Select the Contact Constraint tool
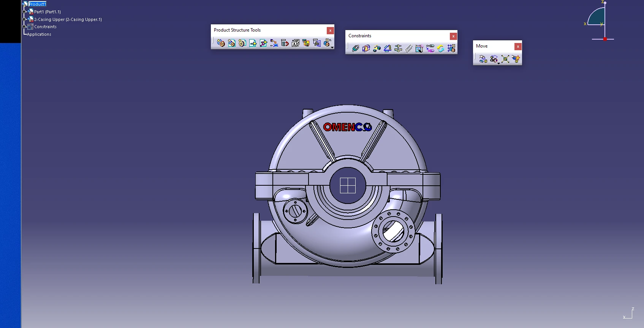This screenshot has height=328, width=644. pyautogui.click(x=366, y=48)
